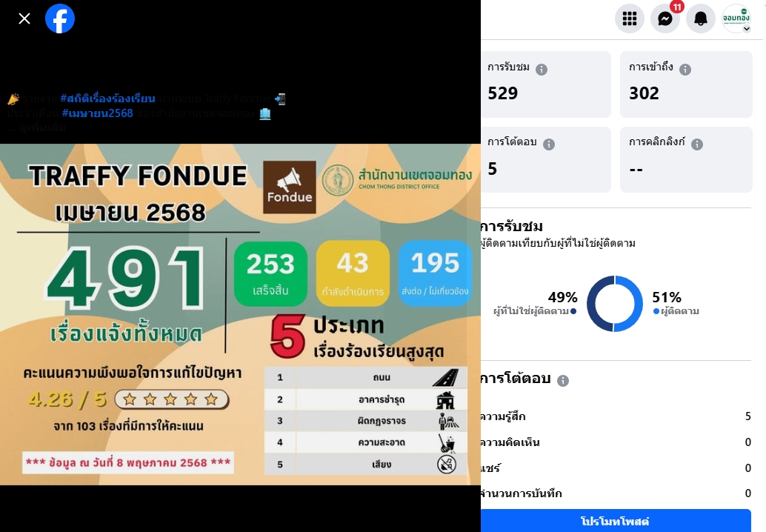Show info for the การเข้าถึง metric

685,70
